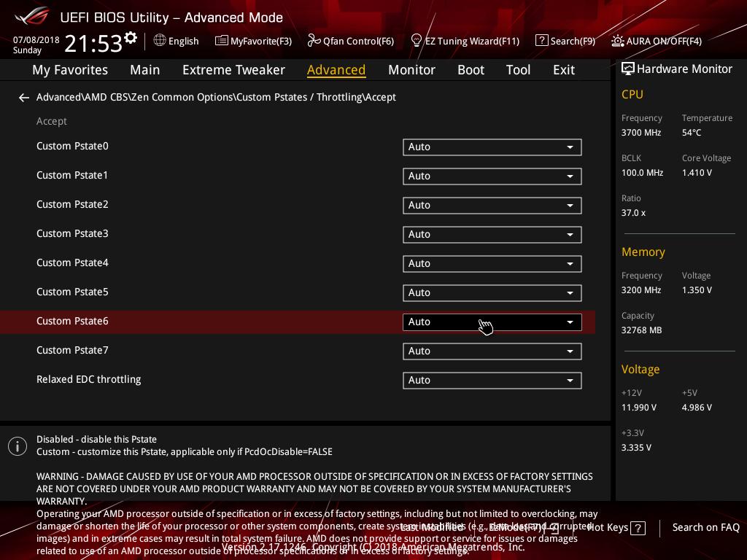Image resolution: width=747 pixels, height=560 pixels.
Task: Open settings gear next to clock
Action: (130, 38)
